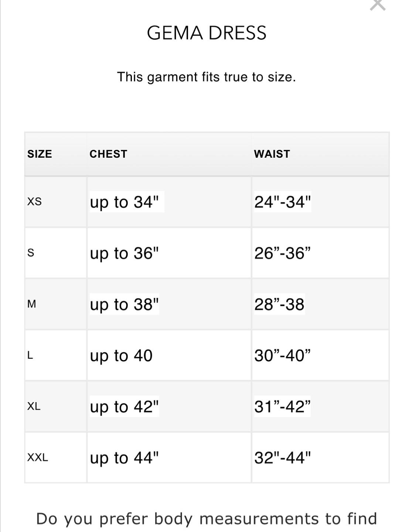
Task: Click the chest value up to 44"
Action: 124,458
